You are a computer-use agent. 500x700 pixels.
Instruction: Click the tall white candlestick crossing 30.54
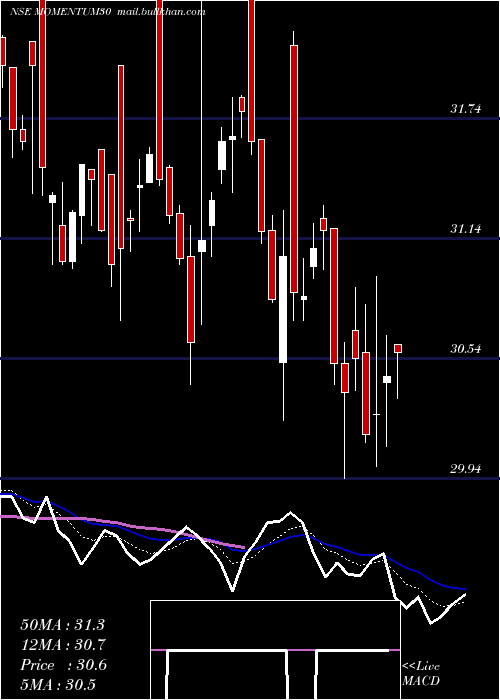[x=283, y=309]
